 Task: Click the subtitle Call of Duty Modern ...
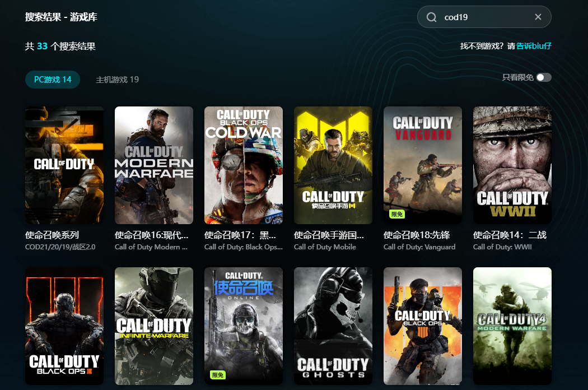151,247
